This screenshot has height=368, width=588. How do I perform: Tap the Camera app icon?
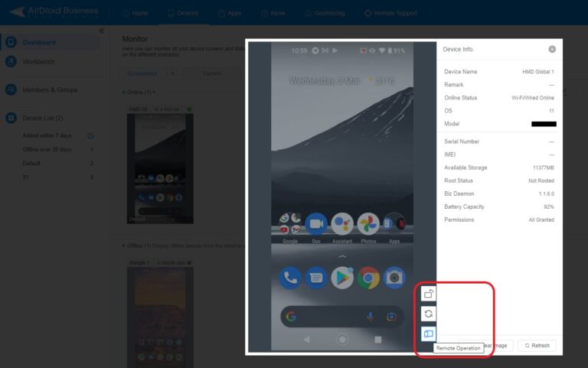click(x=394, y=278)
